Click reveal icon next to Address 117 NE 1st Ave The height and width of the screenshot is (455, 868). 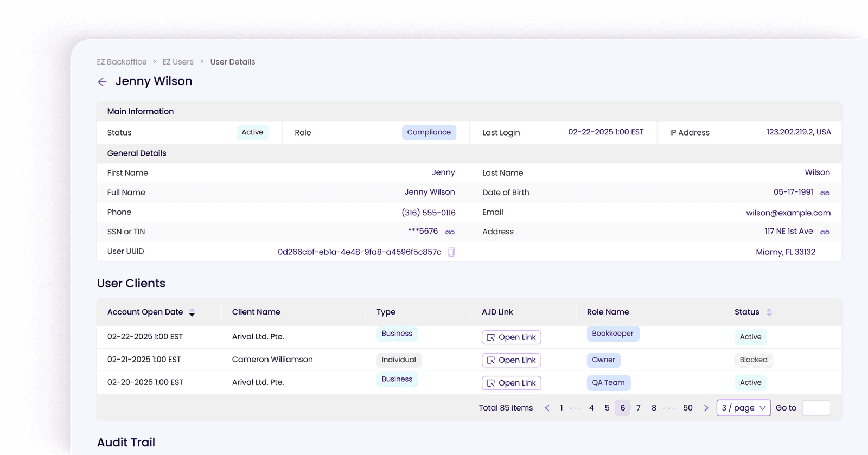coord(825,232)
